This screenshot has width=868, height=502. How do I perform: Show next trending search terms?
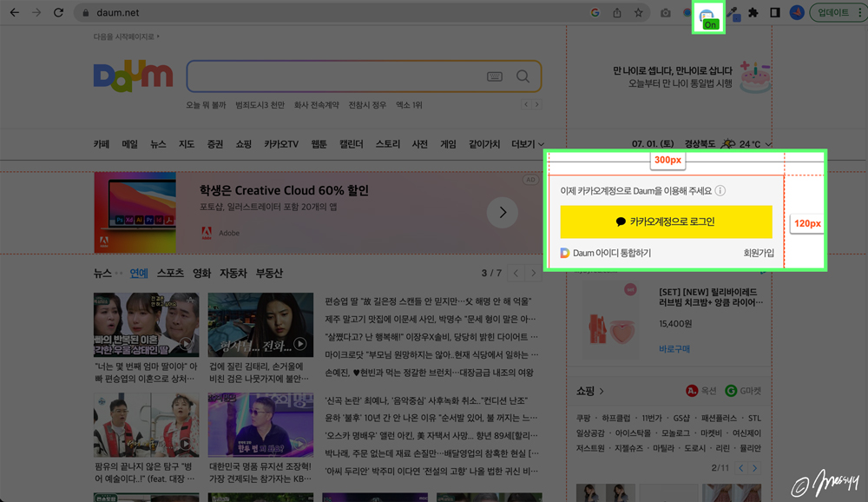point(536,104)
